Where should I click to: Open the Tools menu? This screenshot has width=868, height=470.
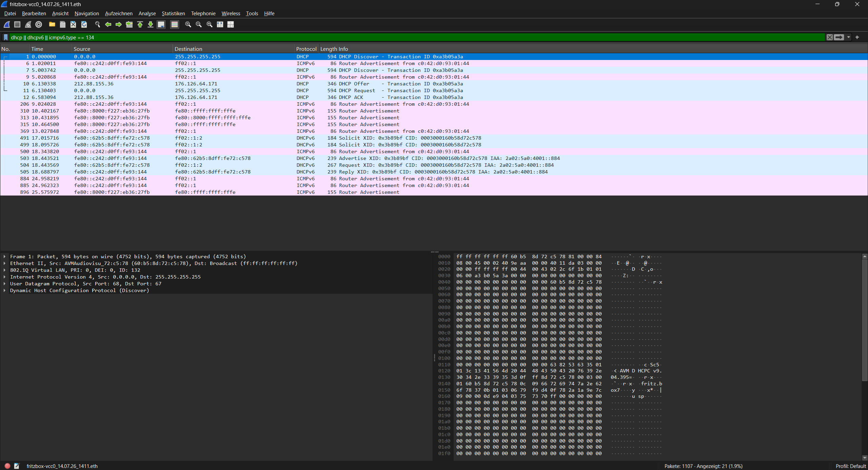click(252, 14)
